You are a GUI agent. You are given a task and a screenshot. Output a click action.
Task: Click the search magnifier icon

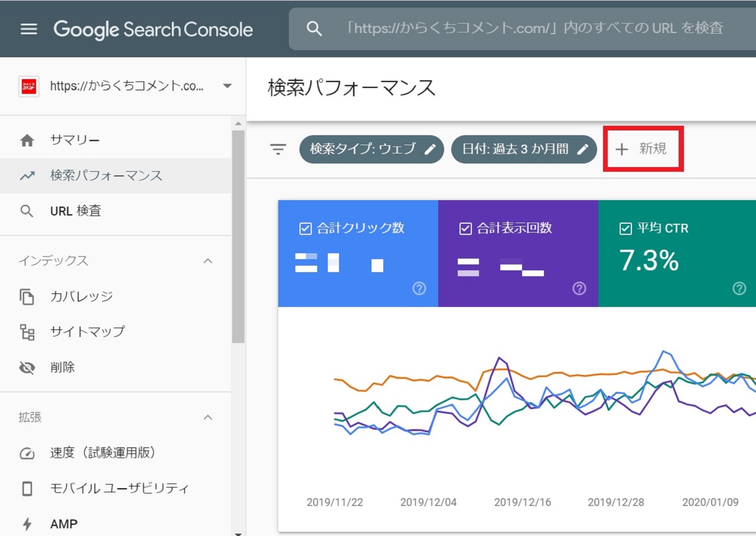coord(314,29)
